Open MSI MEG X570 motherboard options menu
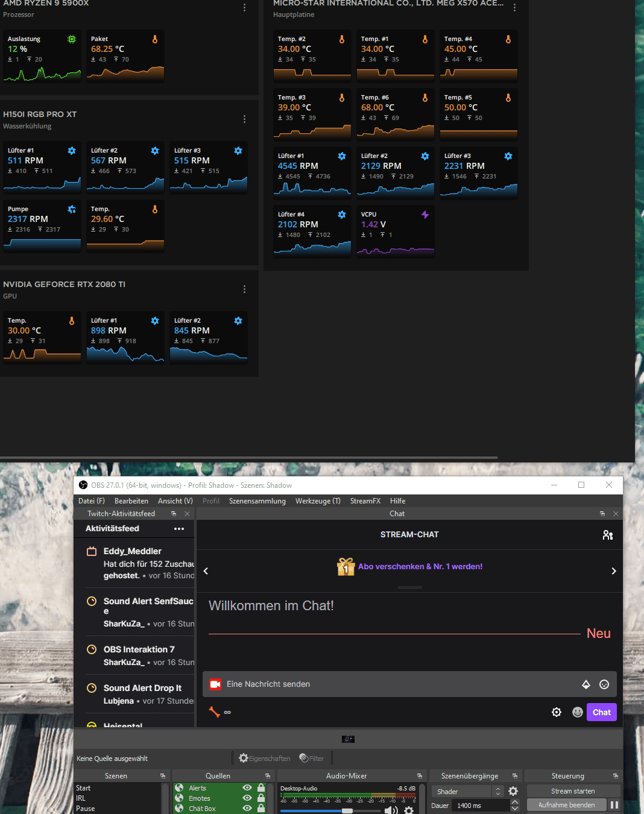This screenshot has height=814, width=644. 514,8
